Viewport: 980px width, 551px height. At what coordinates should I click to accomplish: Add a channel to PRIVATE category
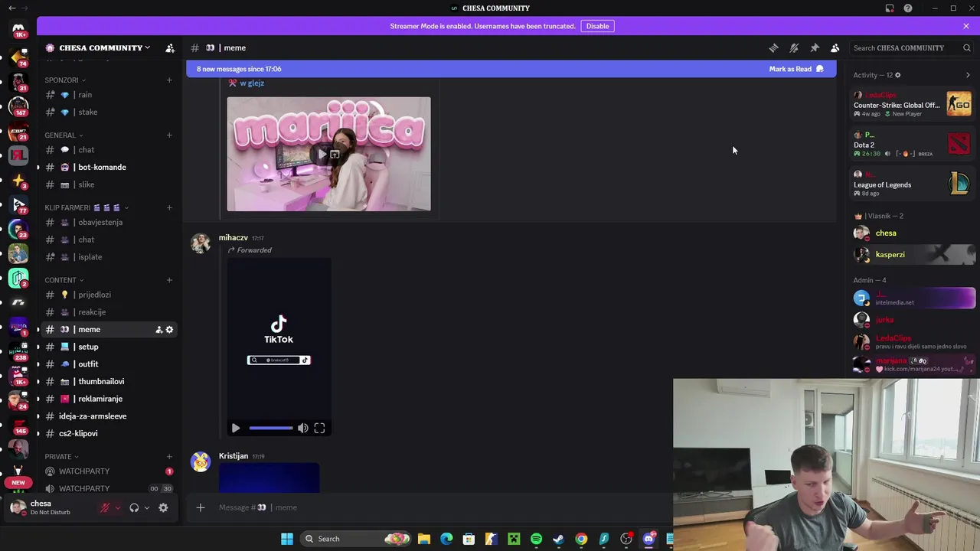point(169,456)
